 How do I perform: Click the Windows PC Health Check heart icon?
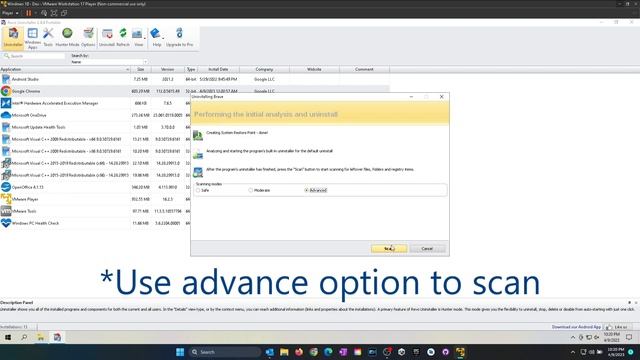point(6,223)
